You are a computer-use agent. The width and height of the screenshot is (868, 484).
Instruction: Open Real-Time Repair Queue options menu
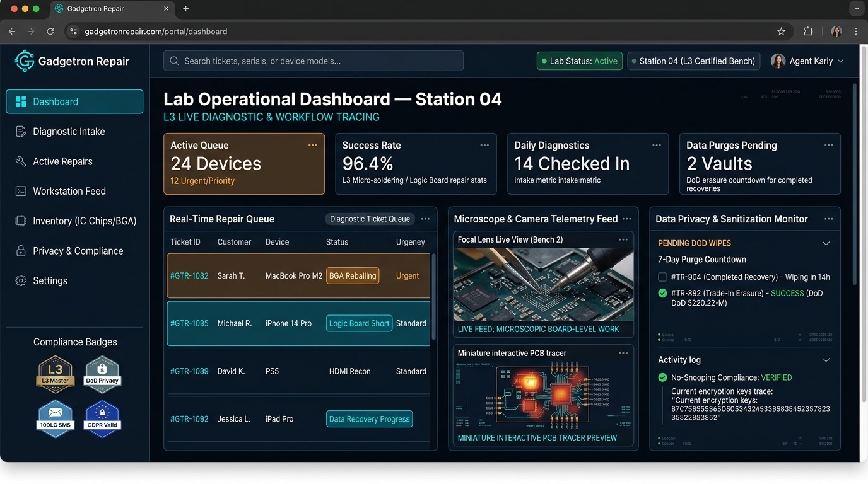coord(425,219)
